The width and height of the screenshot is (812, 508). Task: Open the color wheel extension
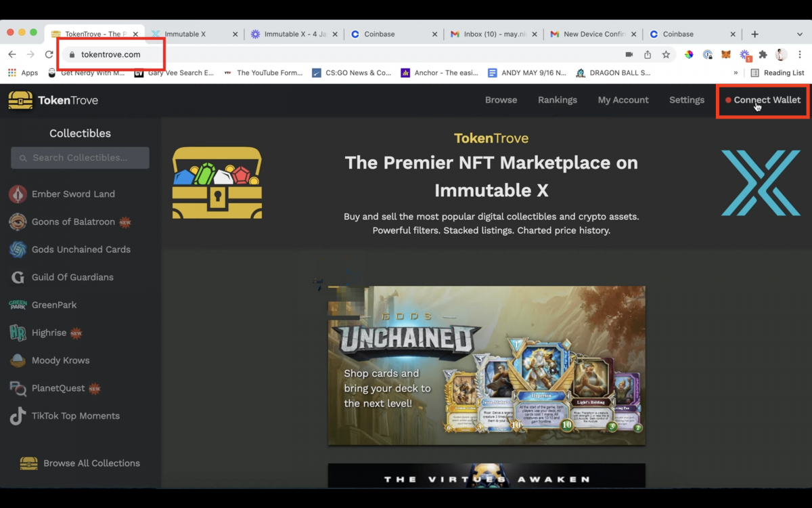689,54
